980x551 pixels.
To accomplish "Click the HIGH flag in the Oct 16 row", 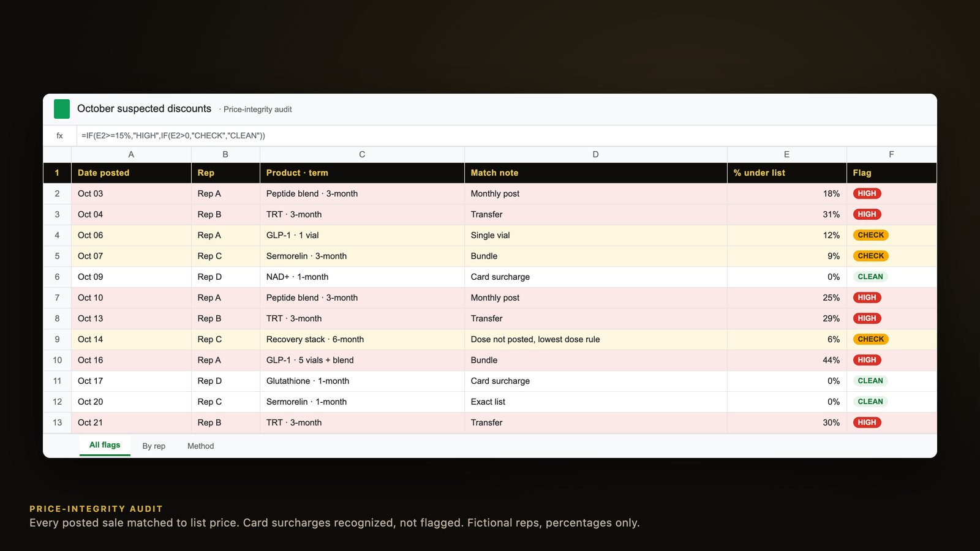I will point(867,360).
